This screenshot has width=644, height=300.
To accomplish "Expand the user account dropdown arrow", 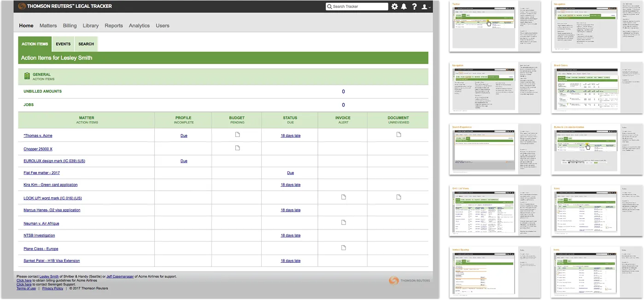I will coord(429,7).
